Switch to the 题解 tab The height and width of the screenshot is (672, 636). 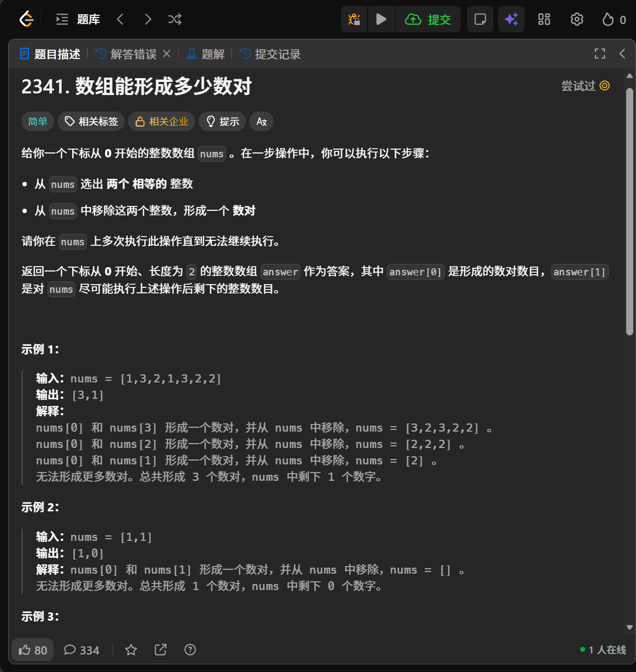[x=205, y=54]
